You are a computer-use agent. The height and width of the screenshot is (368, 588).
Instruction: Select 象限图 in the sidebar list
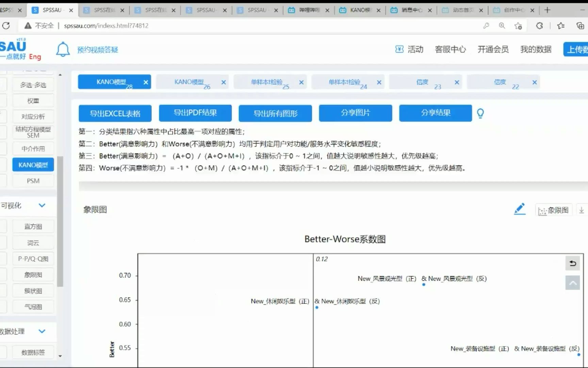tap(33, 275)
